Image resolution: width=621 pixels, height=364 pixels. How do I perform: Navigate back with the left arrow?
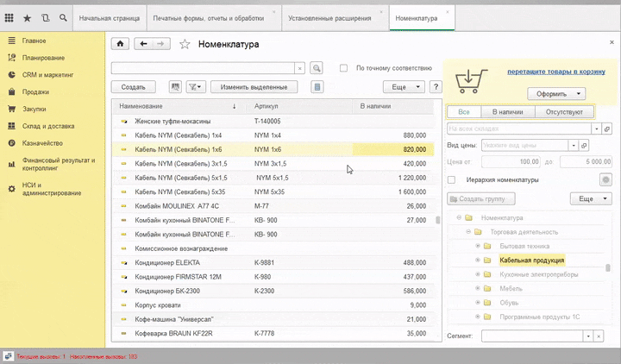pos(143,44)
